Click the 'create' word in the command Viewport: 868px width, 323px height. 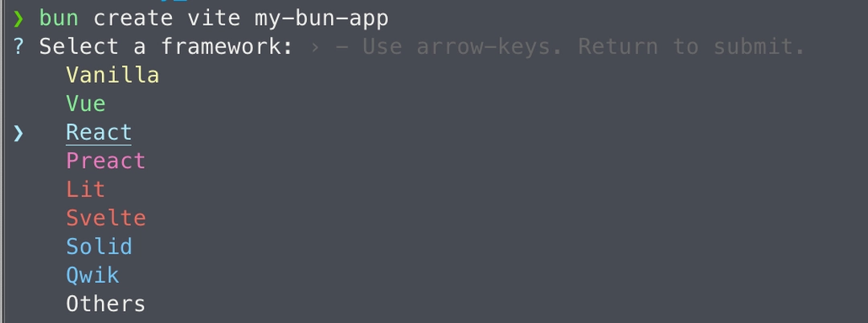tap(133, 18)
